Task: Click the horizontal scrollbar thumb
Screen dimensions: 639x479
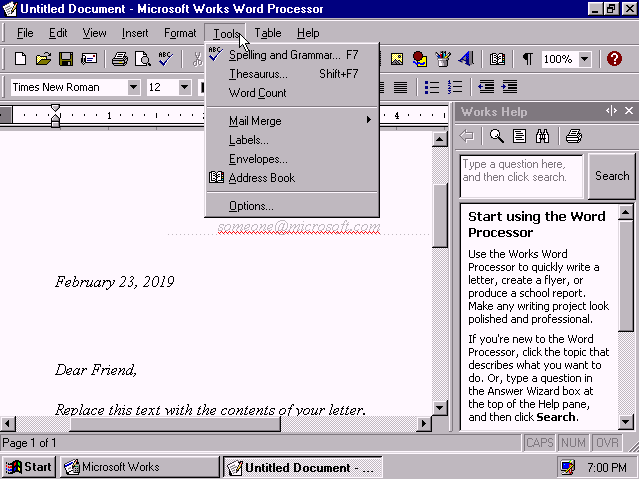Action: pyautogui.click(x=175, y=424)
